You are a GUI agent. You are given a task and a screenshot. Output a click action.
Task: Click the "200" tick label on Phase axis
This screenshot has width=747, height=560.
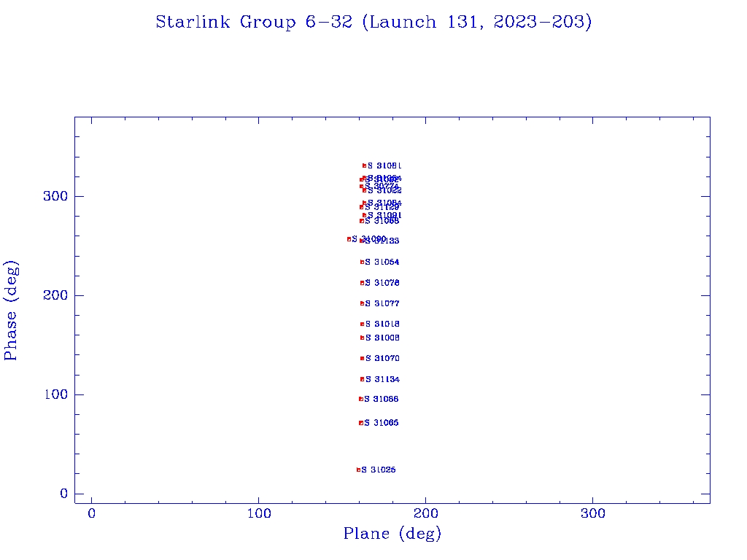[55, 295]
